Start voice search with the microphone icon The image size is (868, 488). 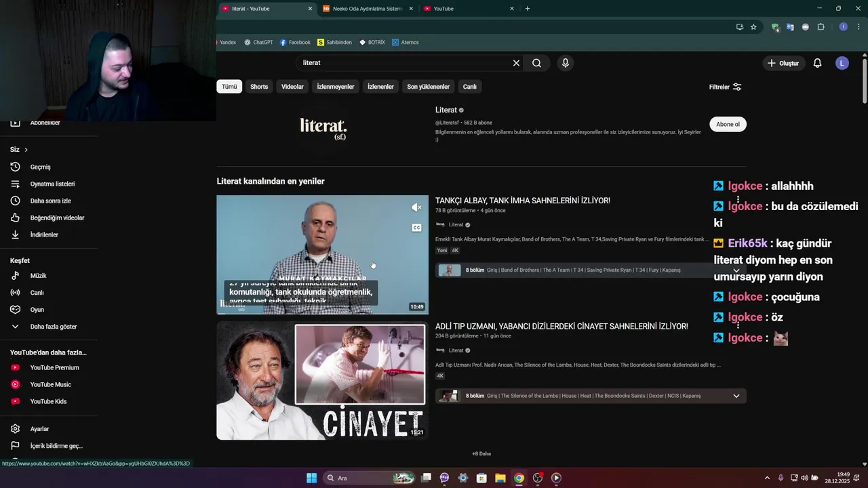coord(566,63)
